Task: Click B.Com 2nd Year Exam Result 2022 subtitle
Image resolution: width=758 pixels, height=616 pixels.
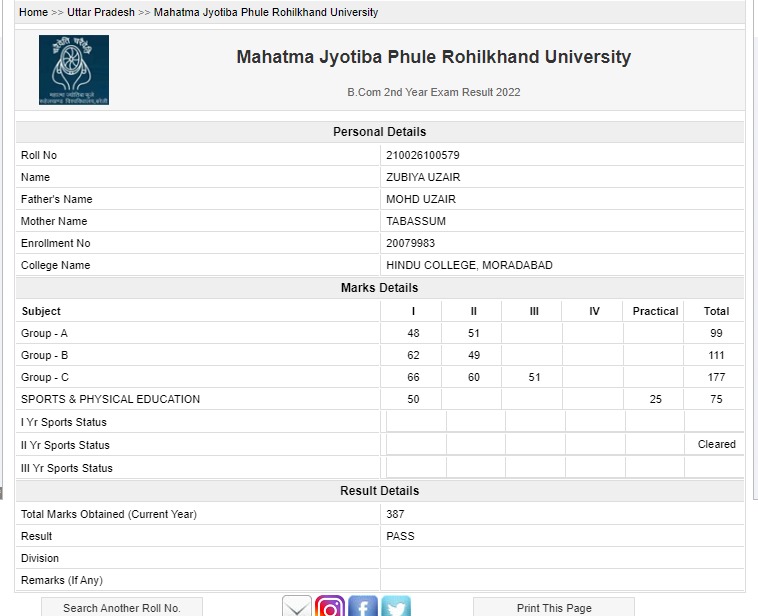Action: point(434,92)
